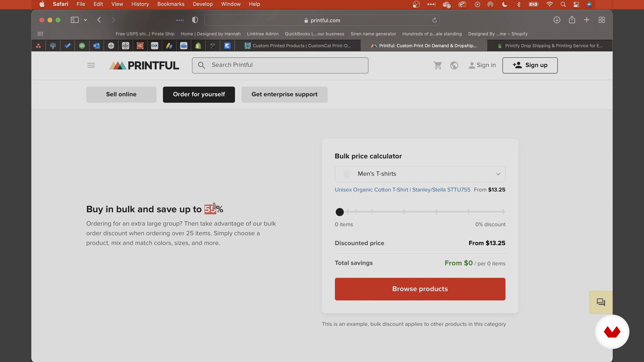The image size is (644, 362).
Task: Open the OneDrive cloud pinned tab
Action: point(184,46)
